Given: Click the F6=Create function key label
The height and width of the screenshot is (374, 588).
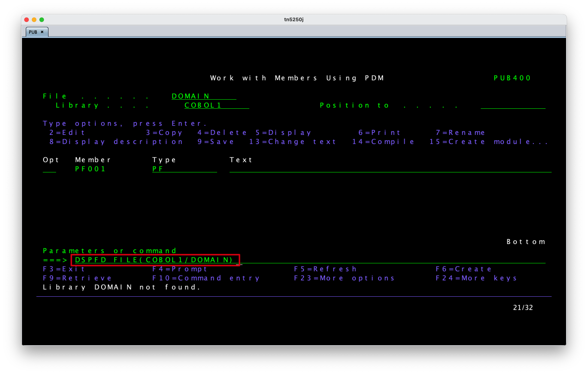Looking at the screenshot, I should point(463,269).
